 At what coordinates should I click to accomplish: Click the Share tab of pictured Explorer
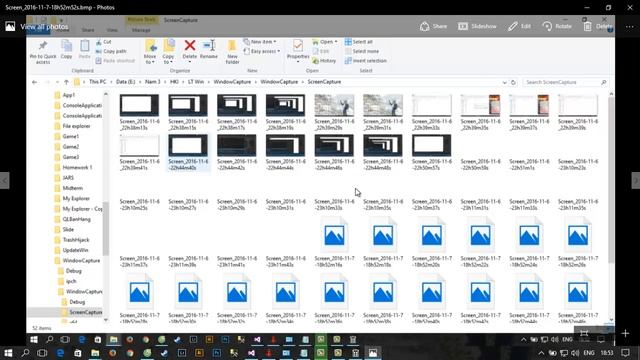pos(88,30)
